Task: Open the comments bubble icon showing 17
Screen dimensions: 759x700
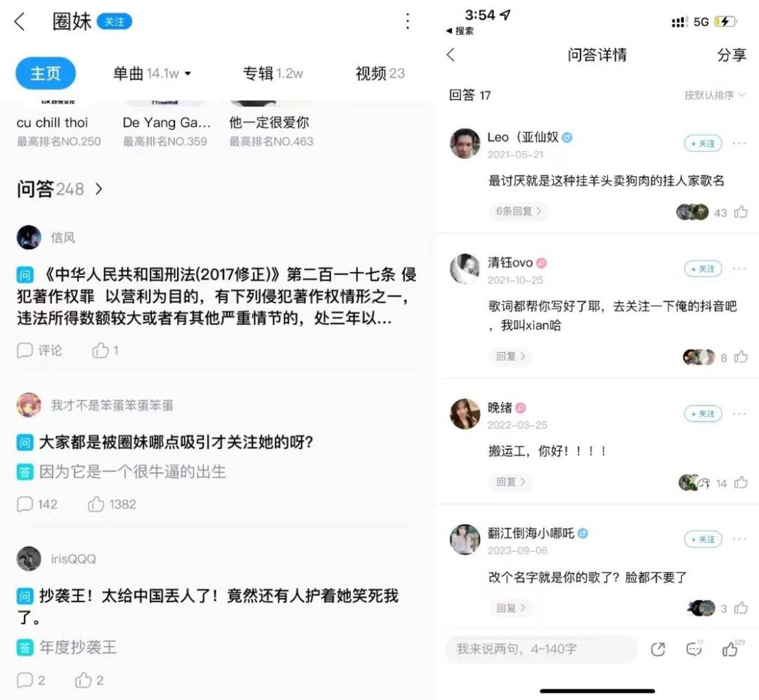Action: (694, 648)
